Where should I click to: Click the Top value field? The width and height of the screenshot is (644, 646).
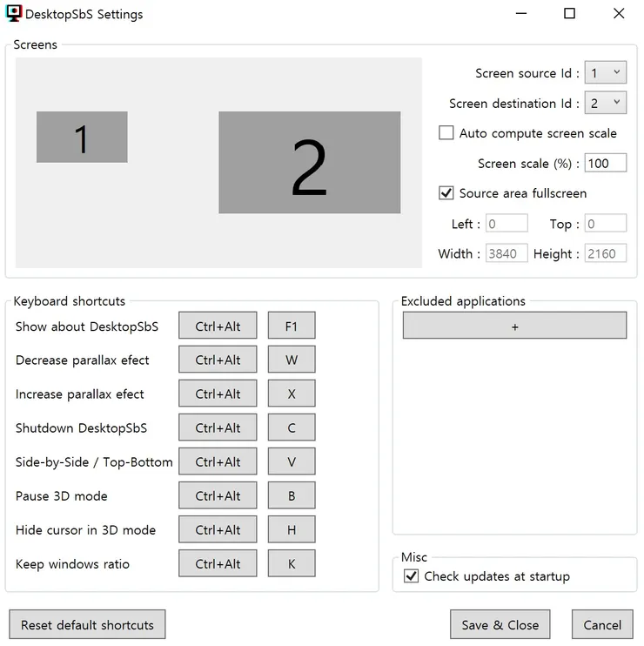[606, 223]
